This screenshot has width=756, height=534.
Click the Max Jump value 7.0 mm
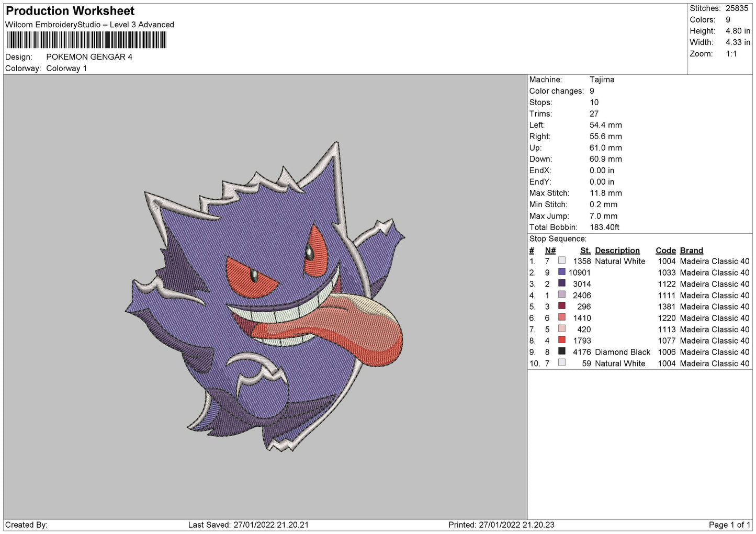pos(603,216)
